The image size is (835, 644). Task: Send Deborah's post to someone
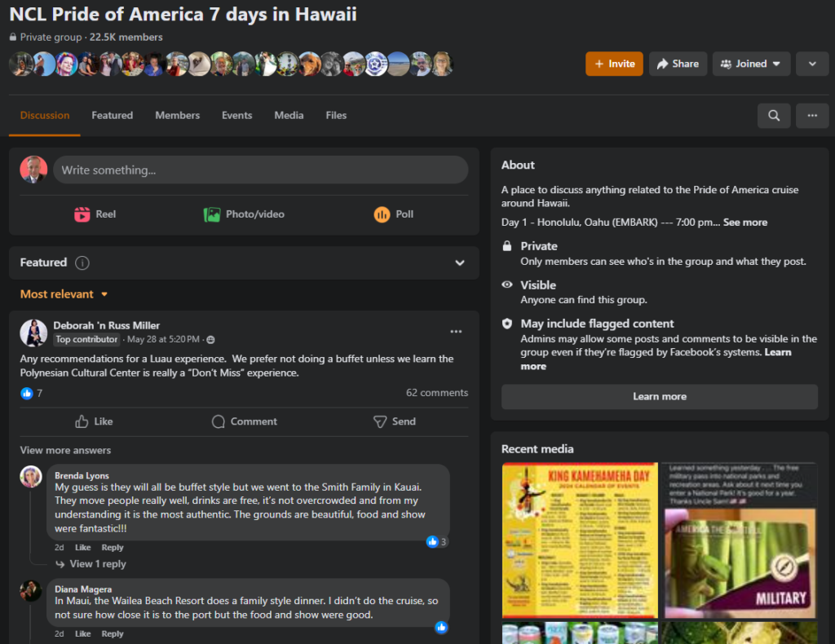coord(394,421)
